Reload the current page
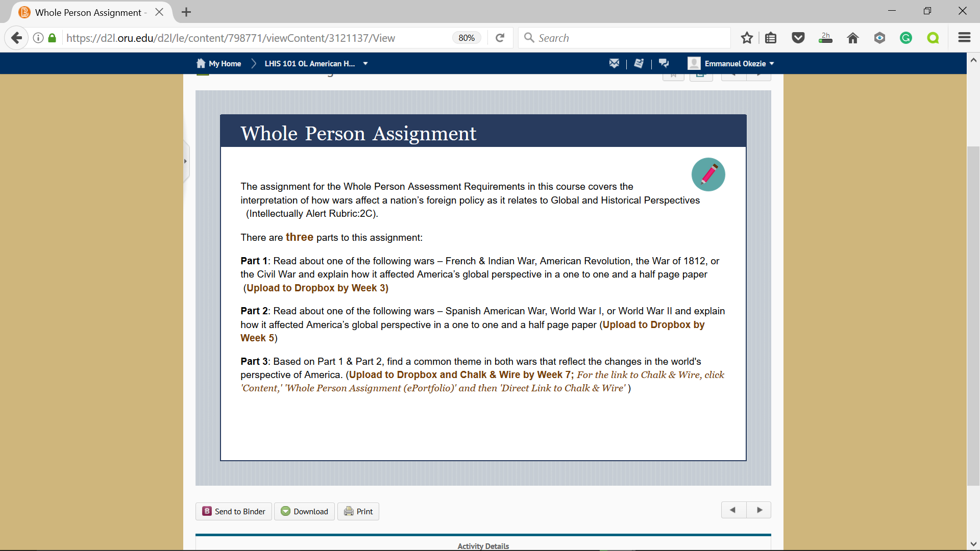The width and height of the screenshot is (980, 551). point(500,38)
